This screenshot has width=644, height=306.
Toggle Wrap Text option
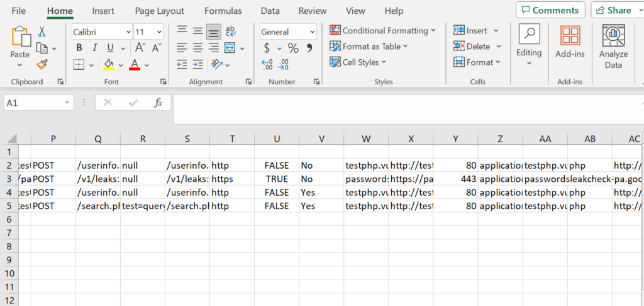[x=231, y=31]
